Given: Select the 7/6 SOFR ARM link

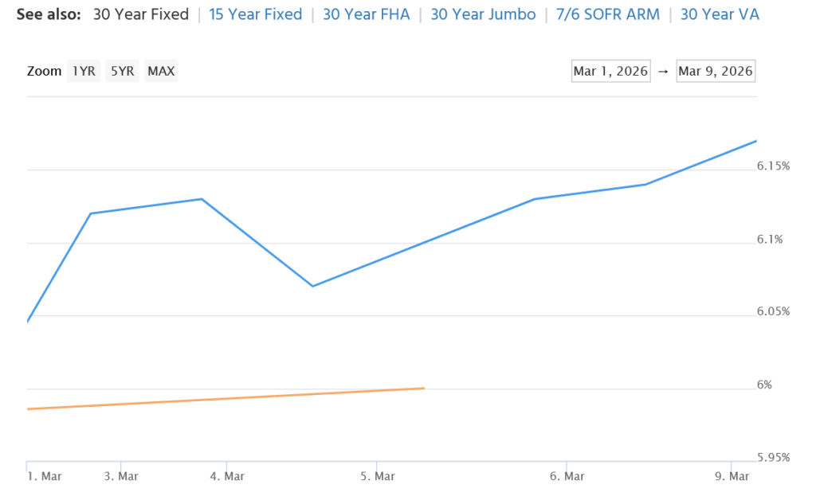Looking at the screenshot, I should (607, 14).
